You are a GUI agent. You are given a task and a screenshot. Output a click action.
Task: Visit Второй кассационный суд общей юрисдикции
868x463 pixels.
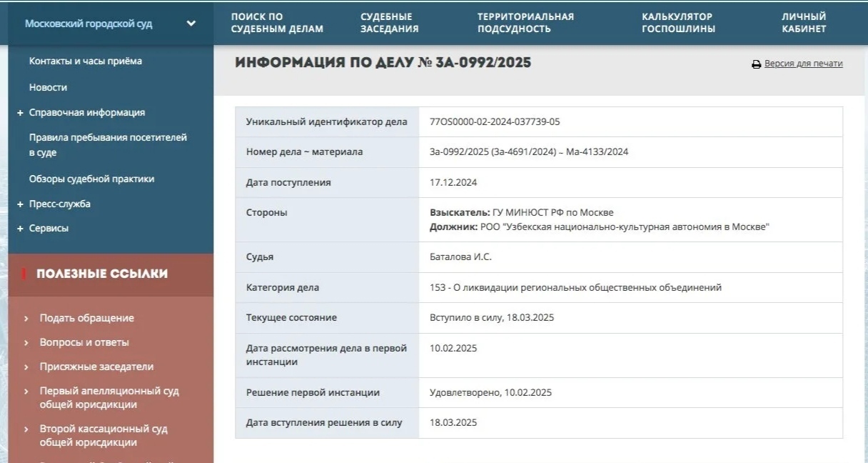click(104, 436)
